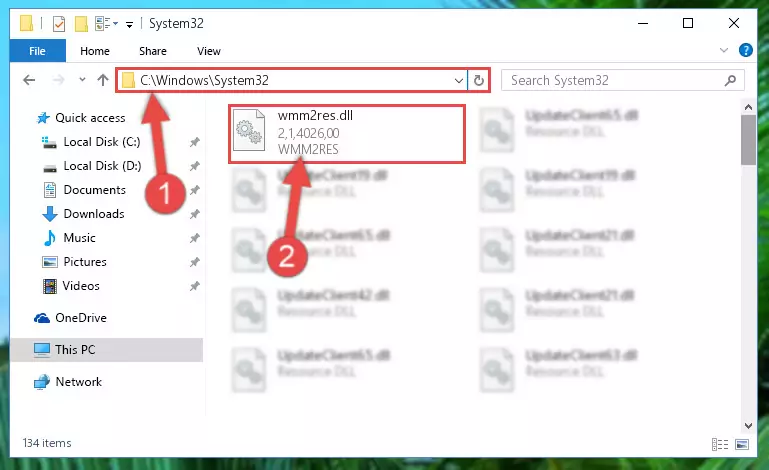The image size is (769, 470).
Task: Switch to the View ribbon tab
Action: pos(208,51)
